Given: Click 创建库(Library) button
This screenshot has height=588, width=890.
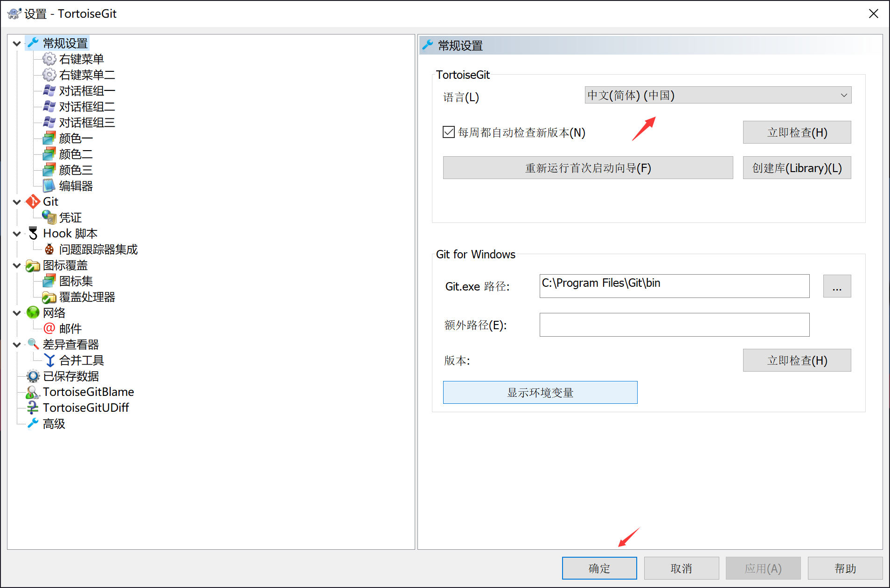Looking at the screenshot, I should pyautogui.click(x=797, y=168).
